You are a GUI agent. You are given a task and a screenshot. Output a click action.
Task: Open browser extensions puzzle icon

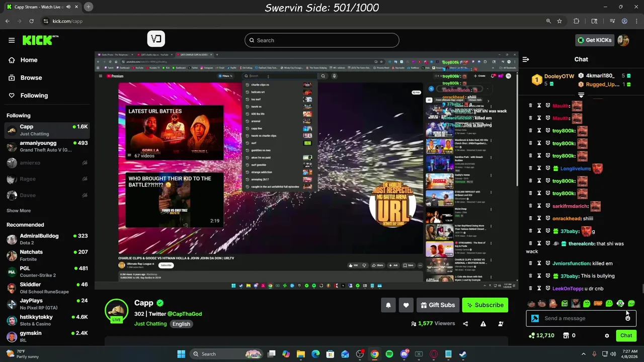pyautogui.click(x=577, y=21)
